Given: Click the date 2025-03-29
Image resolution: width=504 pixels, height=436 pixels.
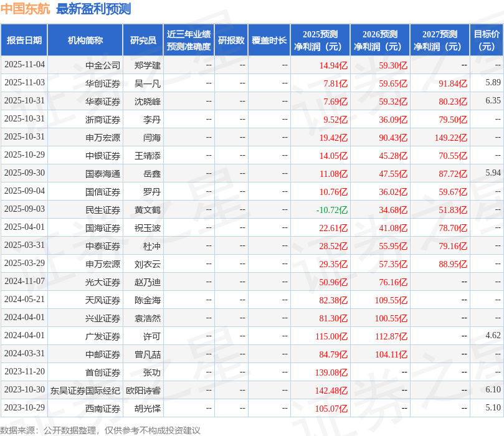Looking at the screenshot, I should coord(24,263).
